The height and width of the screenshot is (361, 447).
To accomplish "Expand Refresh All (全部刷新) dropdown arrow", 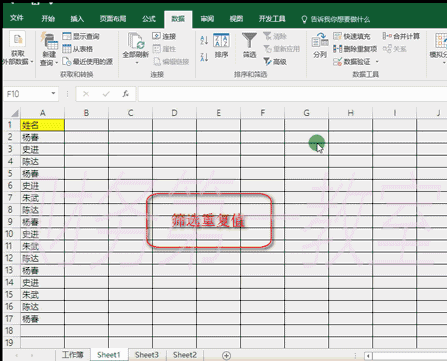I will click(x=136, y=63).
